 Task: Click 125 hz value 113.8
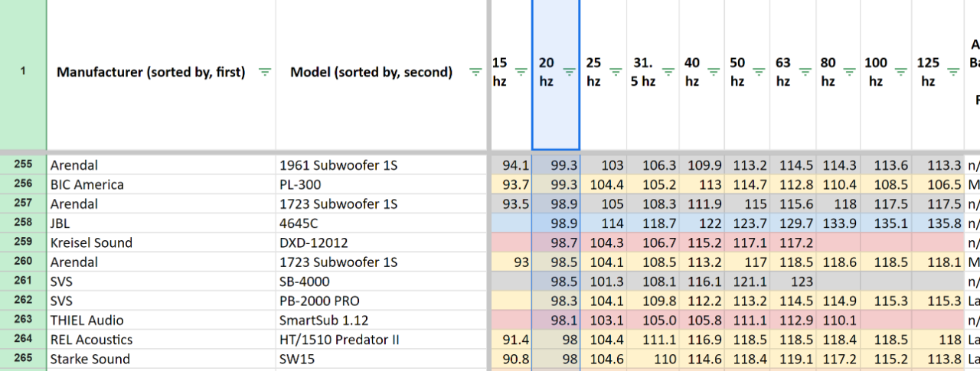click(x=938, y=359)
